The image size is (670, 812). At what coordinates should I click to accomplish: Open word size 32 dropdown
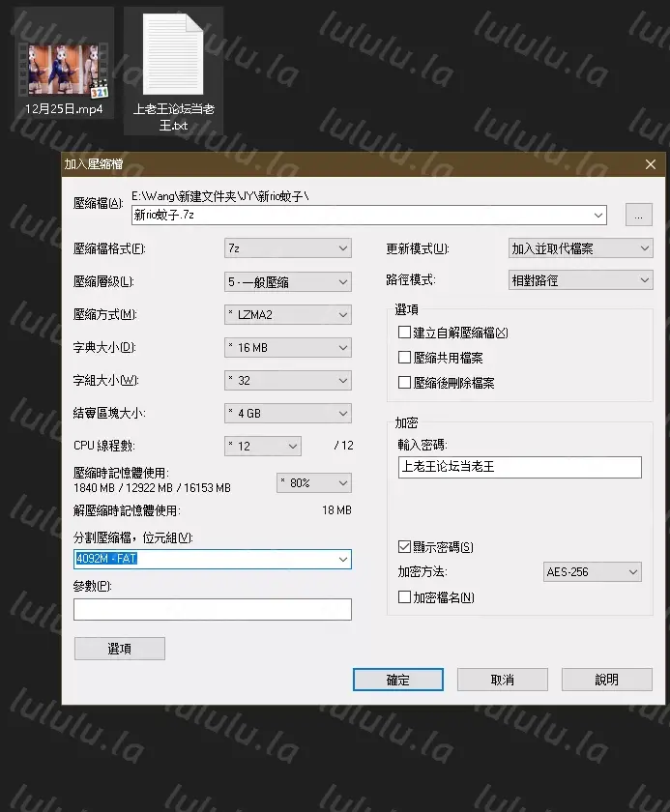[288, 381]
